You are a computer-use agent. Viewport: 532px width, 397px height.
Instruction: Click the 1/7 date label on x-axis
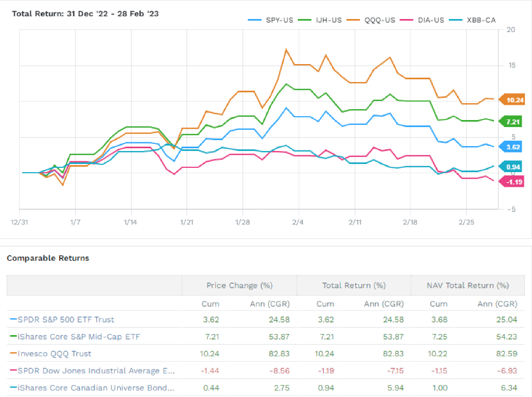tap(76, 222)
